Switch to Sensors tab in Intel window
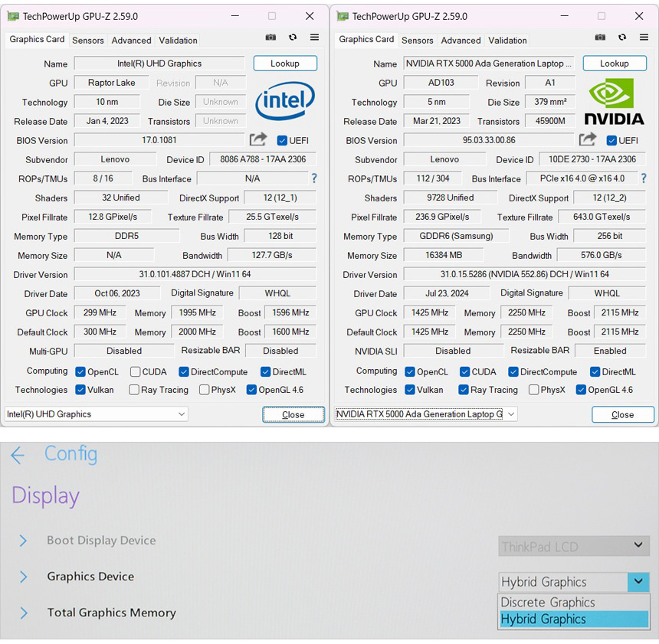659x644 pixels. click(x=88, y=41)
